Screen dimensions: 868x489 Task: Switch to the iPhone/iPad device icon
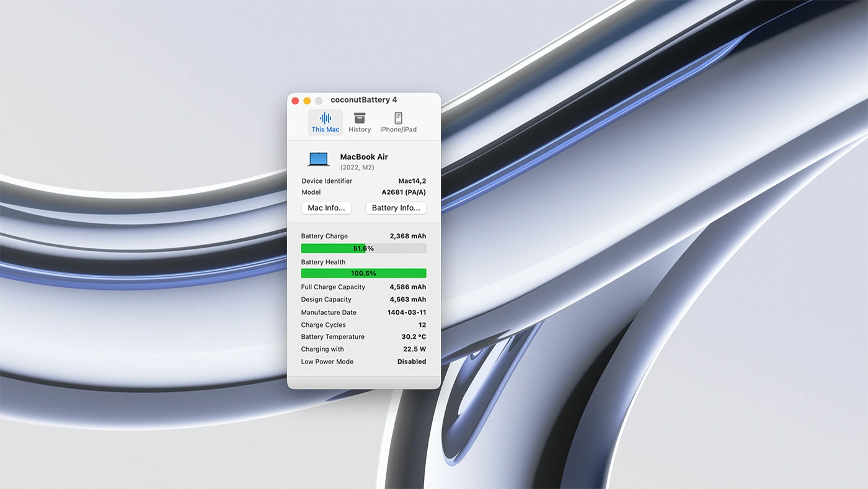click(x=398, y=118)
